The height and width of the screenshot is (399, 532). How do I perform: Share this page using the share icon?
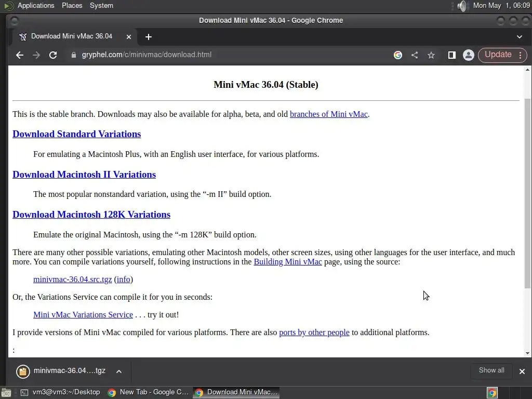point(415,55)
